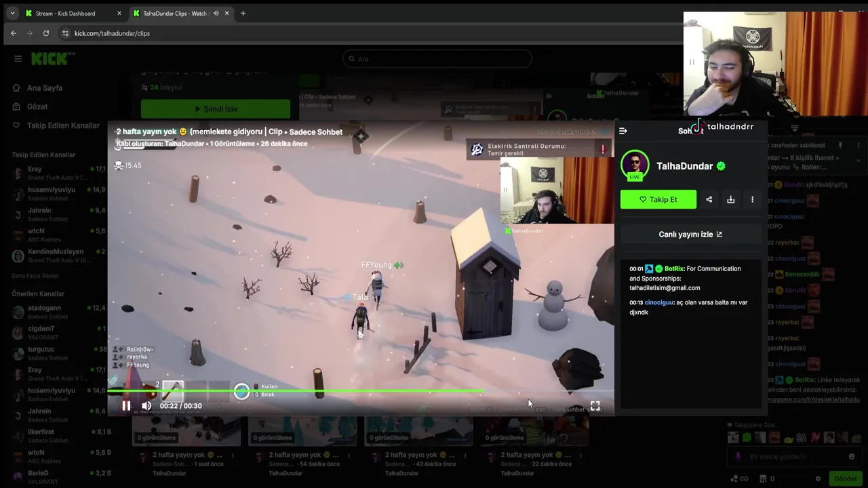This screenshot has width=868, height=488.
Task: Close the Stream - Kick Dashboard tab
Action: pos(119,14)
